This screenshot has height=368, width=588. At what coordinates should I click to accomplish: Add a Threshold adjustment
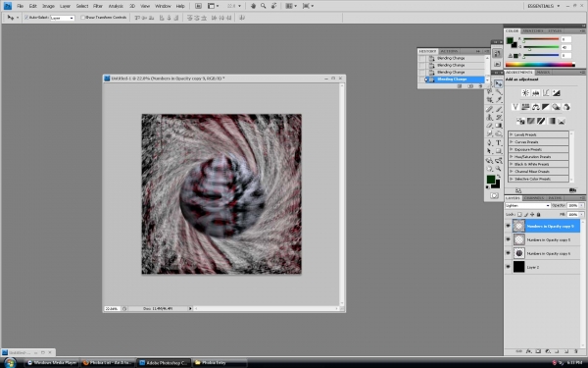(x=541, y=121)
